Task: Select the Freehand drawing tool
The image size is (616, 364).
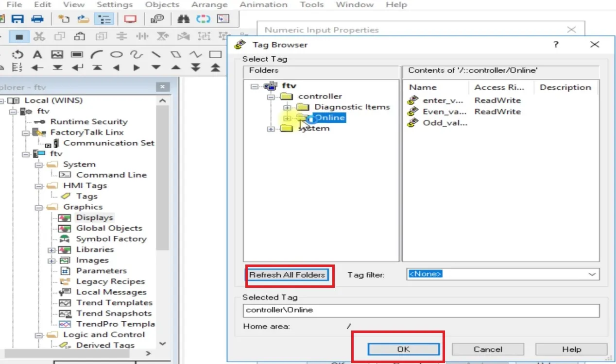Action: pos(137,54)
